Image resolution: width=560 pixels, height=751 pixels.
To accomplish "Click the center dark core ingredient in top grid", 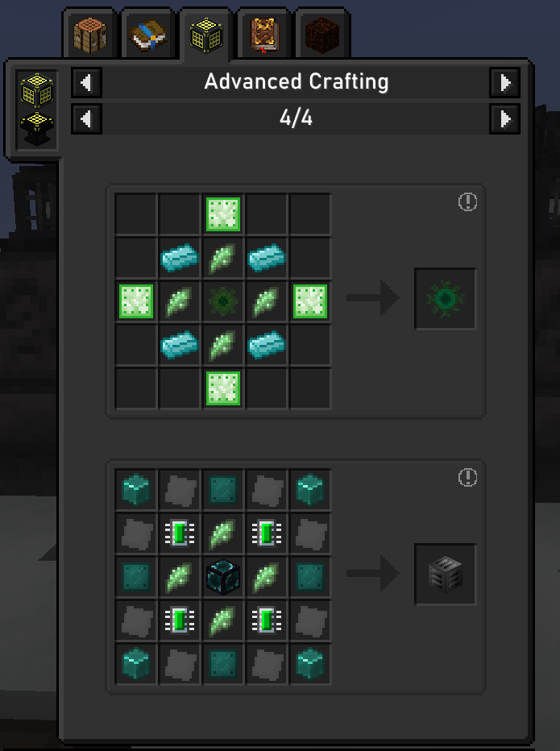I will [x=223, y=301].
